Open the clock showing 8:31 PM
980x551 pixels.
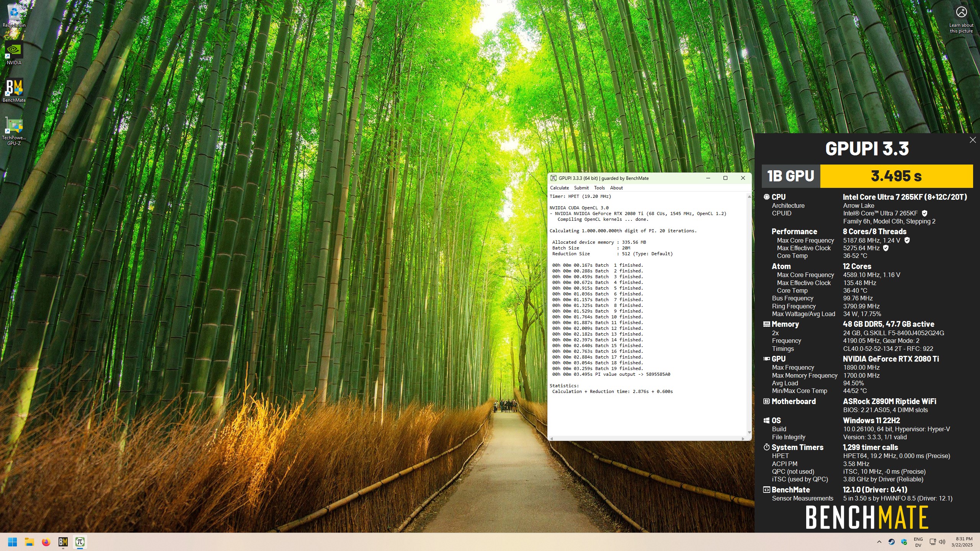click(x=962, y=542)
